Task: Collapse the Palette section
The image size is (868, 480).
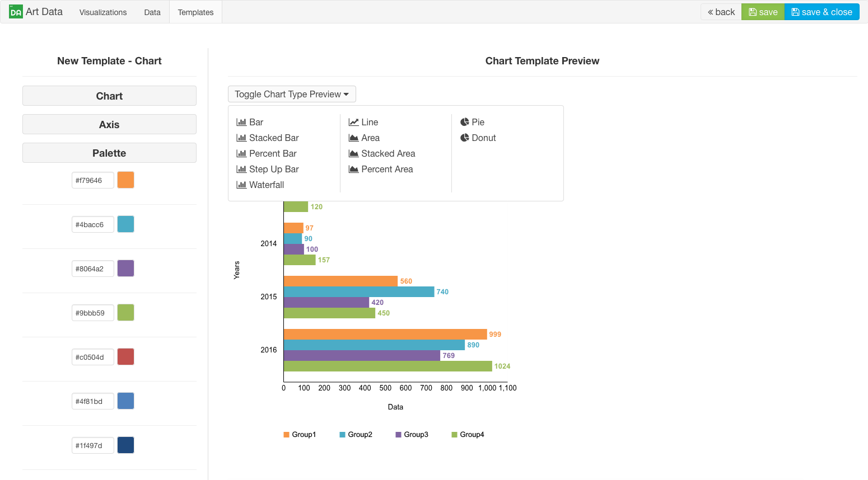Action: click(109, 153)
